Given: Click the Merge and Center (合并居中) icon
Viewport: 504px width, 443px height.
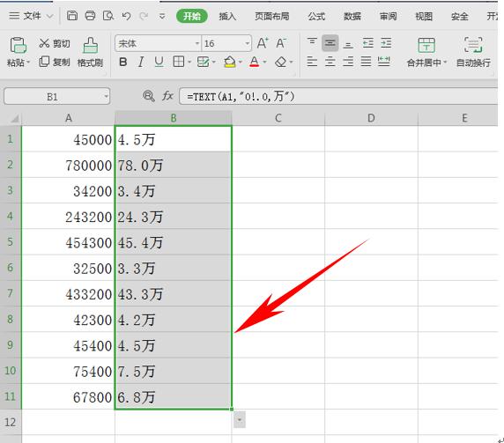Looking at the screenshot, I should pos(426,45).
